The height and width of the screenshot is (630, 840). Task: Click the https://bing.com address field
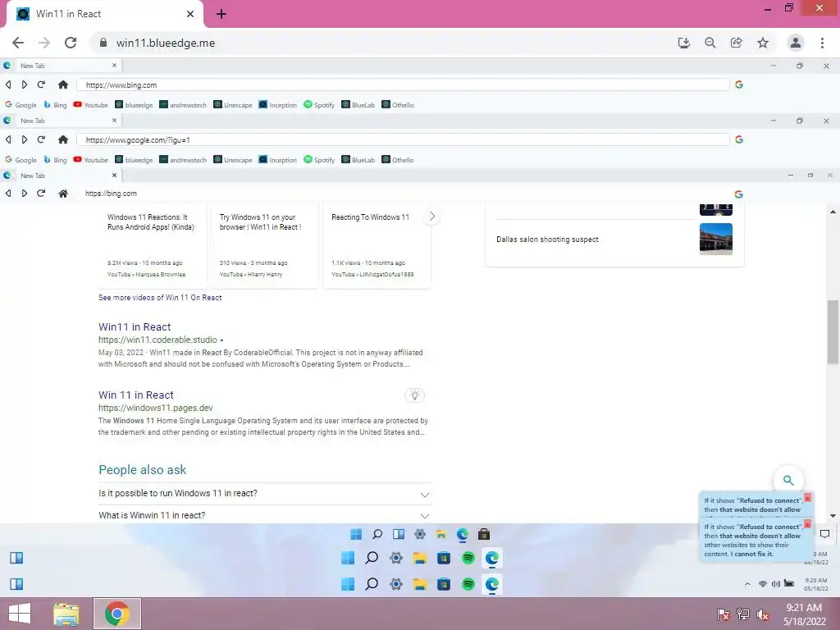tap(402, 194)
